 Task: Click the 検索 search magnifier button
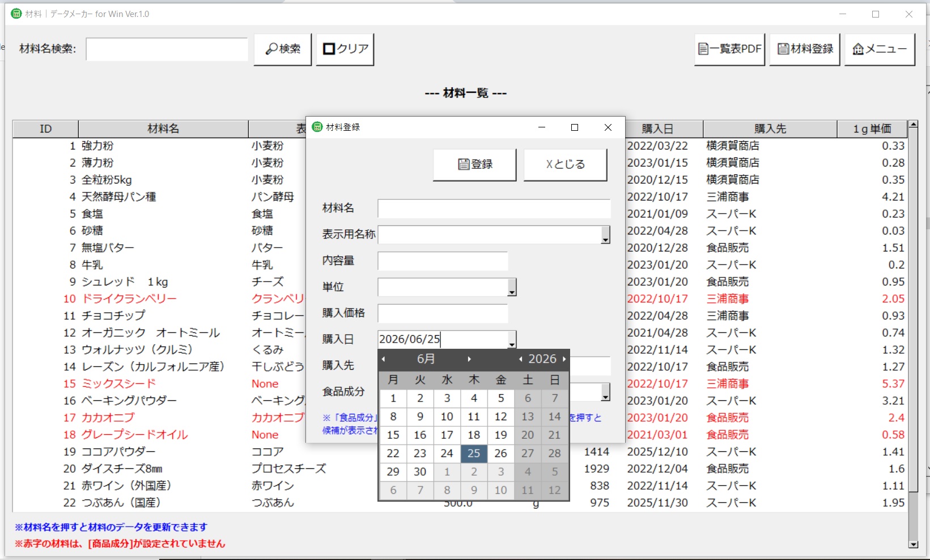point(283,49)
